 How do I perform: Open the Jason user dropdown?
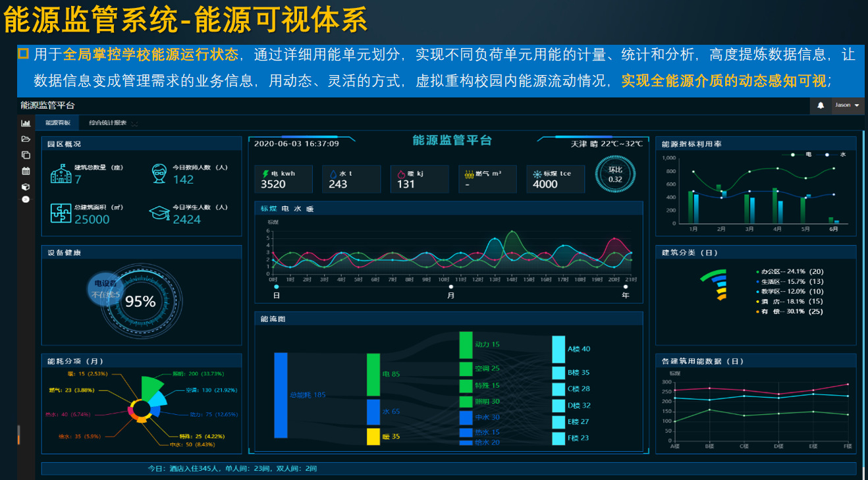pyautogui.click(x=847, y=105)
